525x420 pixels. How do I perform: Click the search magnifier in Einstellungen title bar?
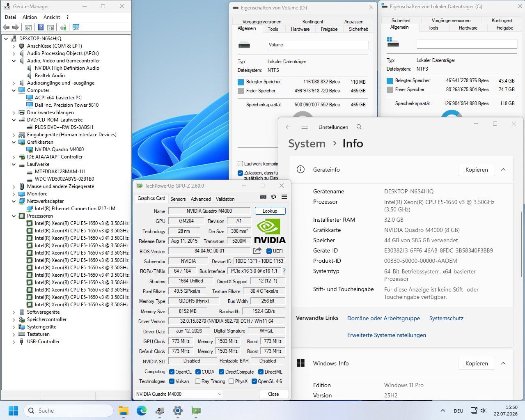click(x=359, y=127)
